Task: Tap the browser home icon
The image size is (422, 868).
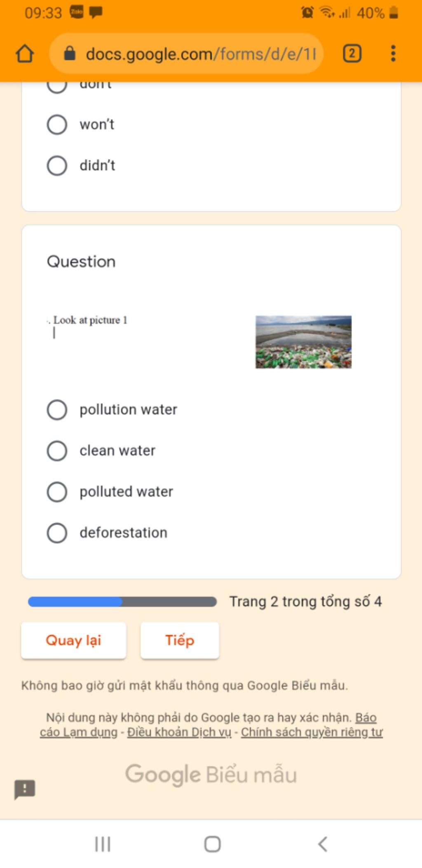Action: point(25,54)
